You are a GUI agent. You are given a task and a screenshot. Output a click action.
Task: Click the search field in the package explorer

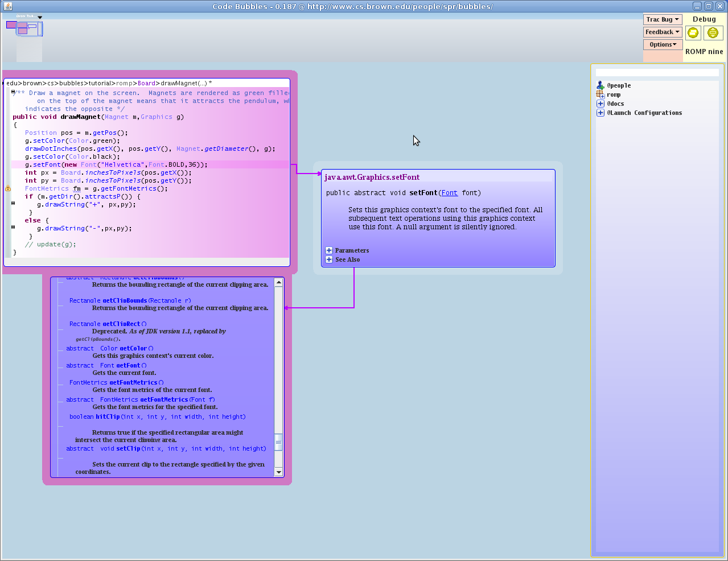point(657,72)
